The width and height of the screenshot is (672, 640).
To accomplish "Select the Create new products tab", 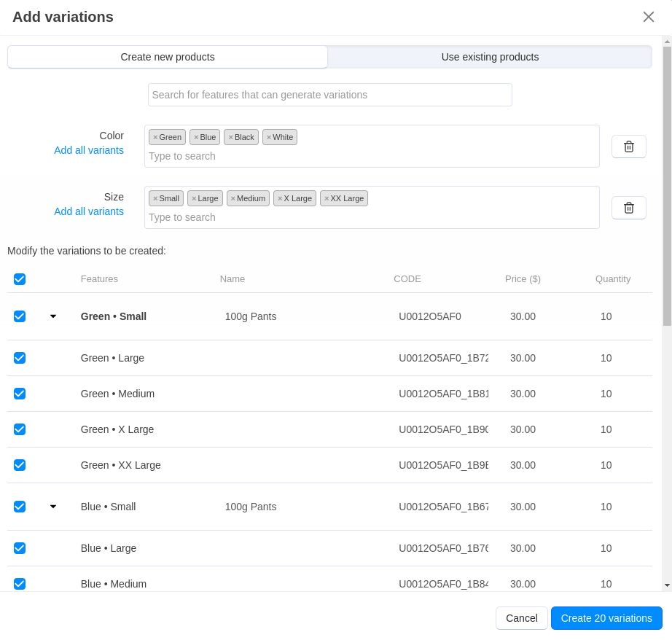I will [168, 57].
